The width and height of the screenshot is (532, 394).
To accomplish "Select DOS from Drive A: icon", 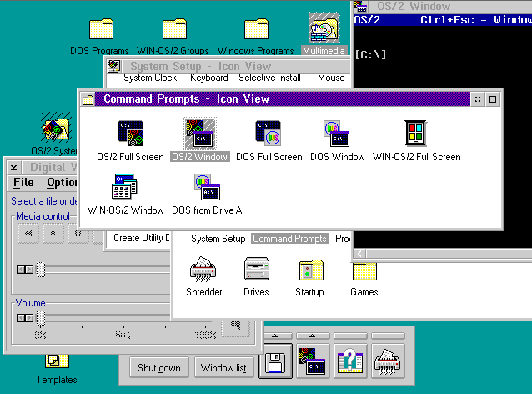I will (207, 187).
